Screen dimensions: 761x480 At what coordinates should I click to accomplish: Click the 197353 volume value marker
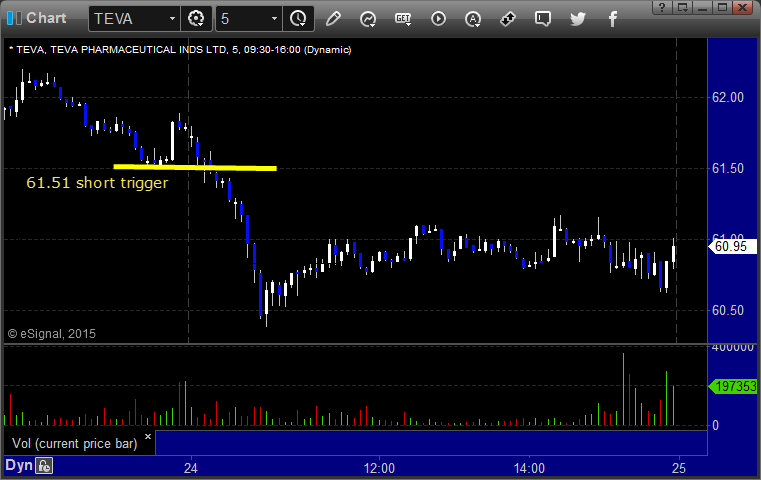coord(733,386)
